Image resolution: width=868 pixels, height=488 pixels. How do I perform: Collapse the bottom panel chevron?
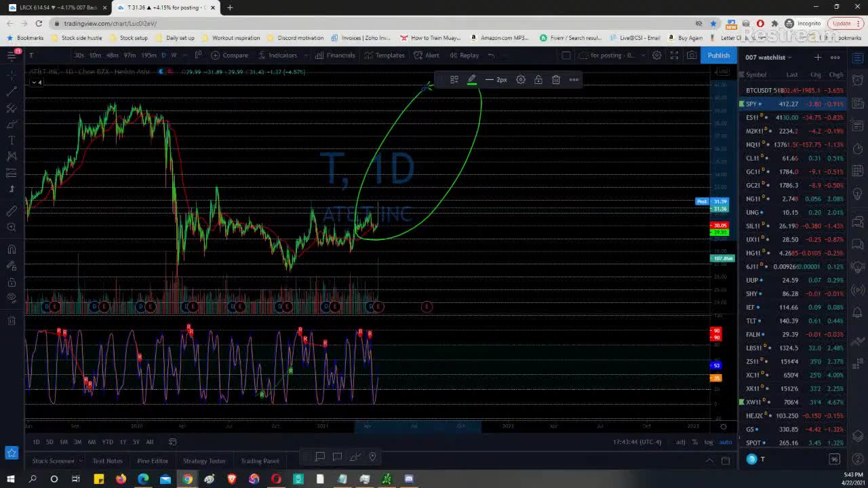pyautogui.click(x=709, y=461)
